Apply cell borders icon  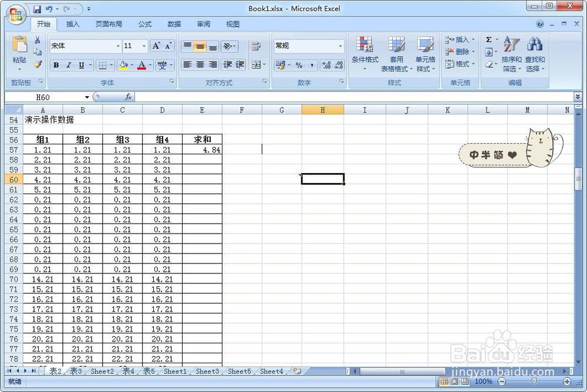[102, 65]
